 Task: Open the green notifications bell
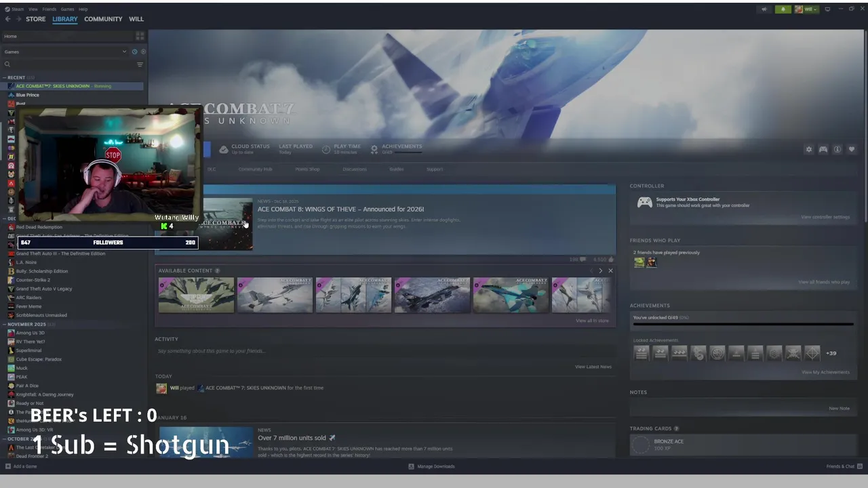(x=783, y=9)
